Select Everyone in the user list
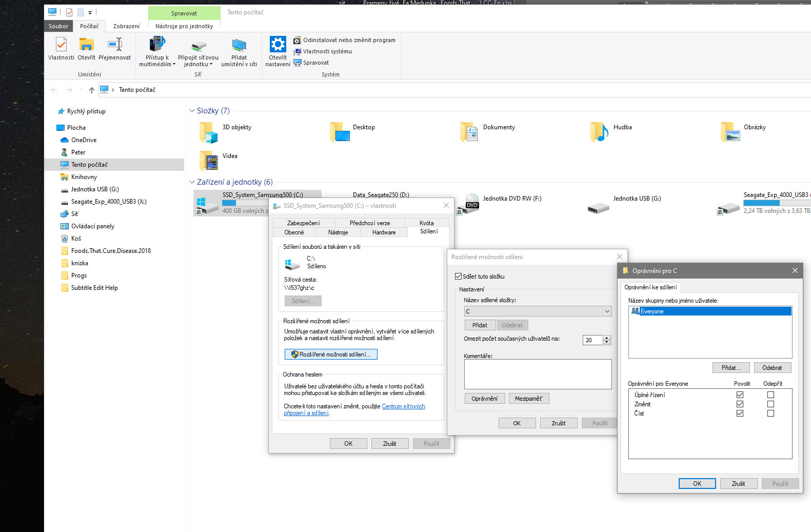This screenshot has height=532, width=811. (710, 311)
